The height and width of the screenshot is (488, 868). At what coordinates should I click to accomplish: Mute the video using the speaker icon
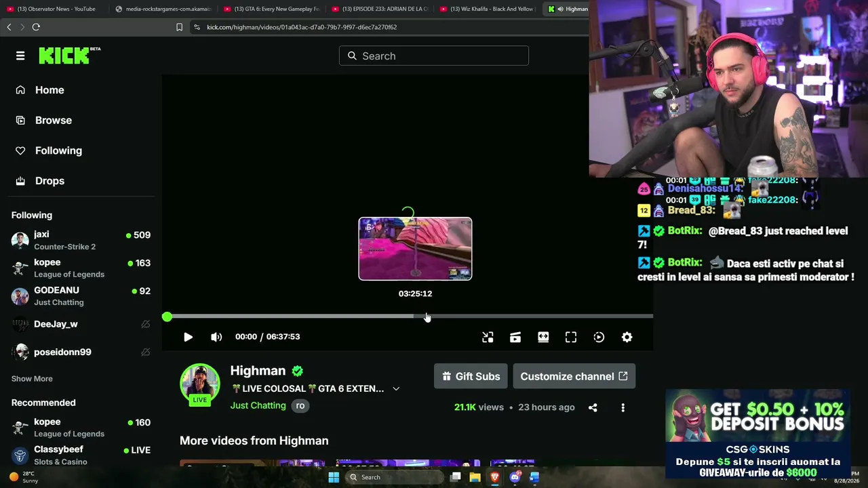coord(216,337)
